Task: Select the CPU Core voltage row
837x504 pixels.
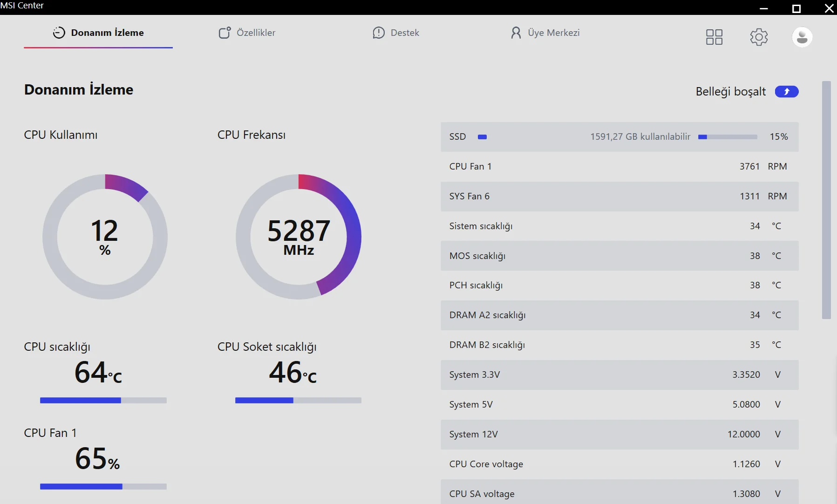Action: [x=619, y=464]
